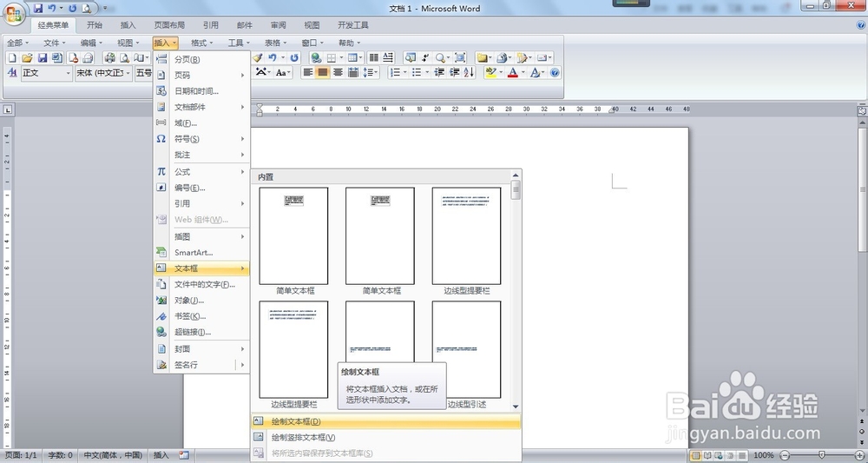Viewport: 868px width, 463px height.
Task: Create a new blank document from toolbar
Action: tap(12, 57)
